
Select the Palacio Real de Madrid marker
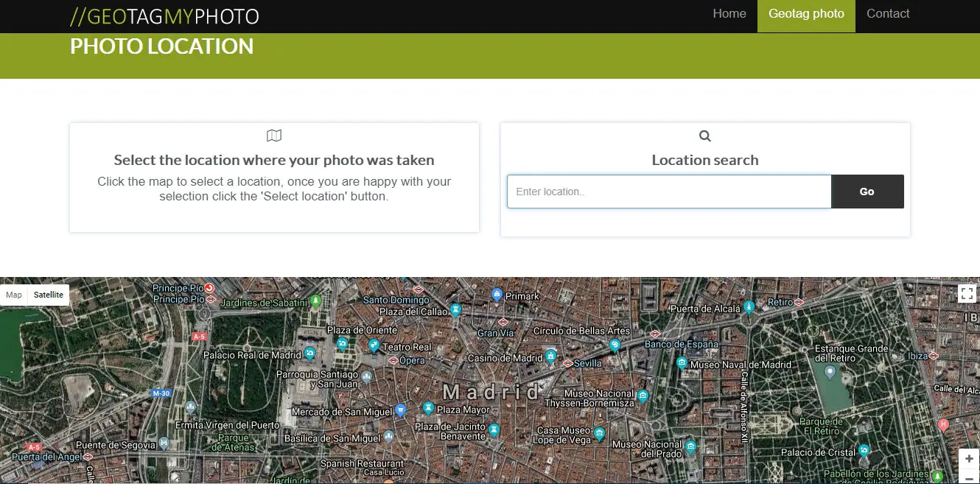(310, 354)
